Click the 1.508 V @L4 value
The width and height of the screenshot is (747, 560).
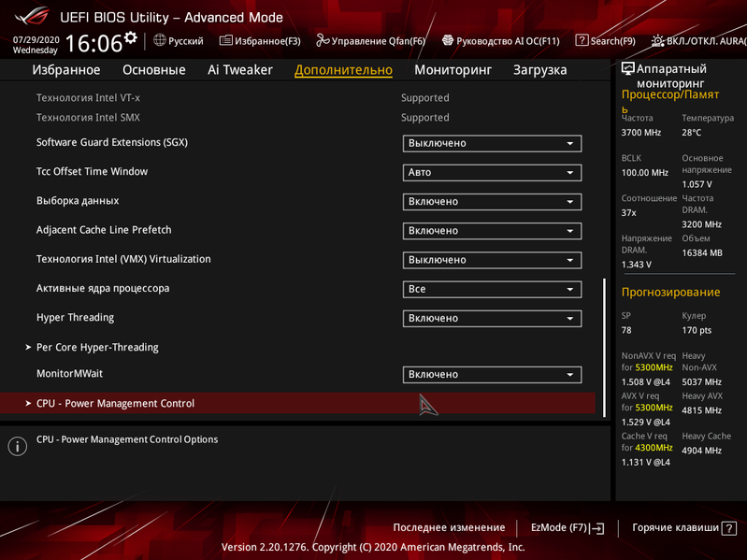[x=645, y=382]
